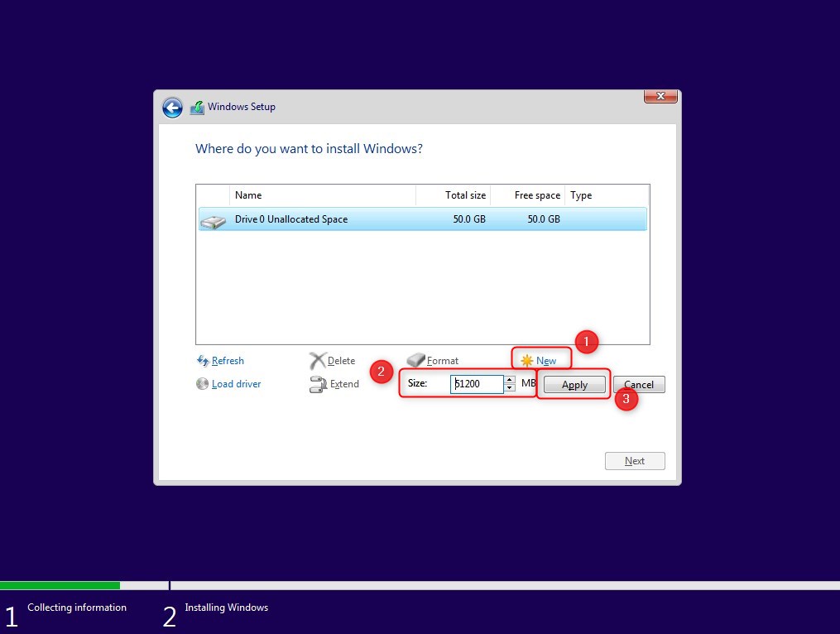Screen dimensions: 840x634
Task: Click the Format option
Action: click(443, 361)
